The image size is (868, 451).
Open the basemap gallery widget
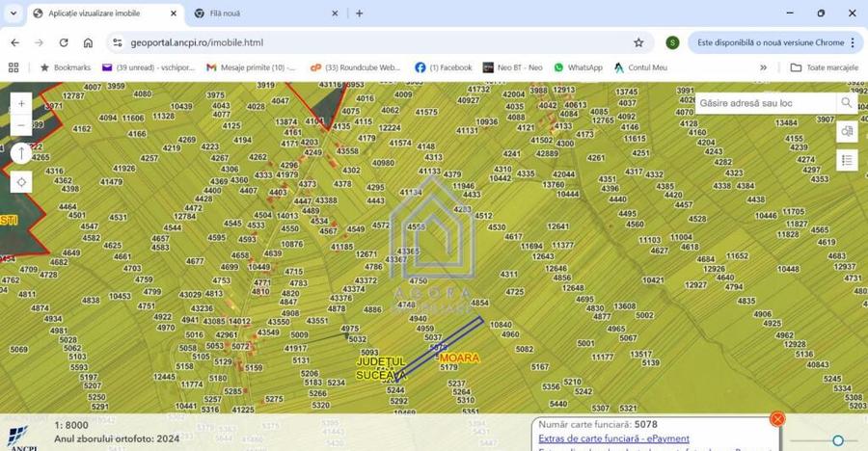tap(847, 132)
